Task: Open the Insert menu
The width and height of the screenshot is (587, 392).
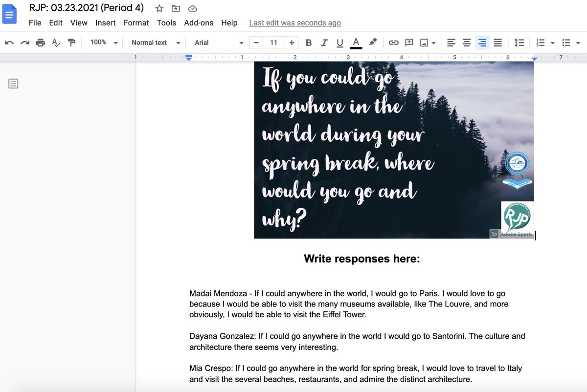Action: (x=106, y=23)
